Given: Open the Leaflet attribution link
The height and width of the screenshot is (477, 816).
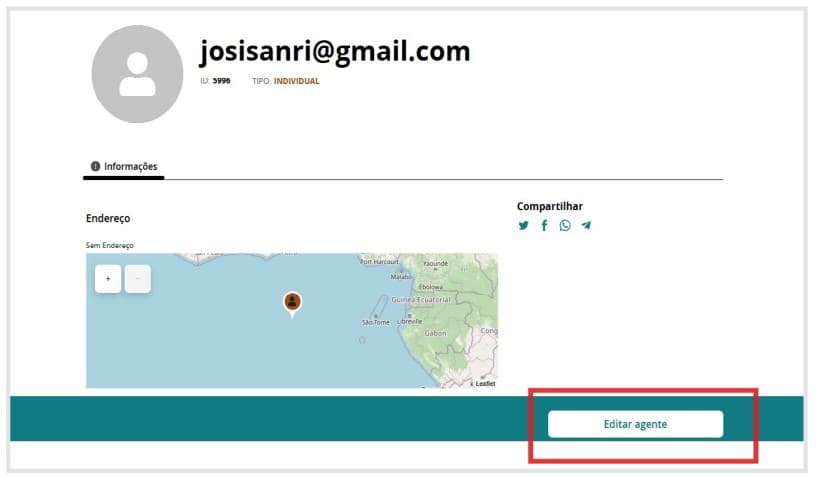Looking at the screenshot, I should (485, 383).
